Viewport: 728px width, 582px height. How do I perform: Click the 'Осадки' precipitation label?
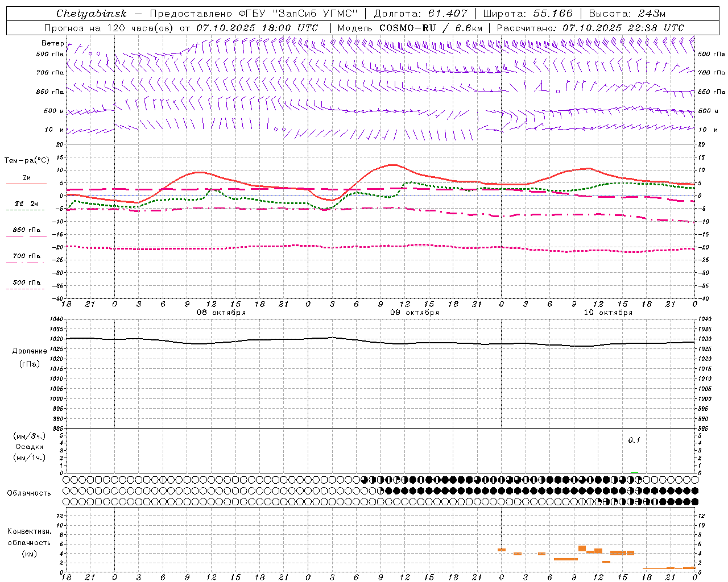[30, 447]
